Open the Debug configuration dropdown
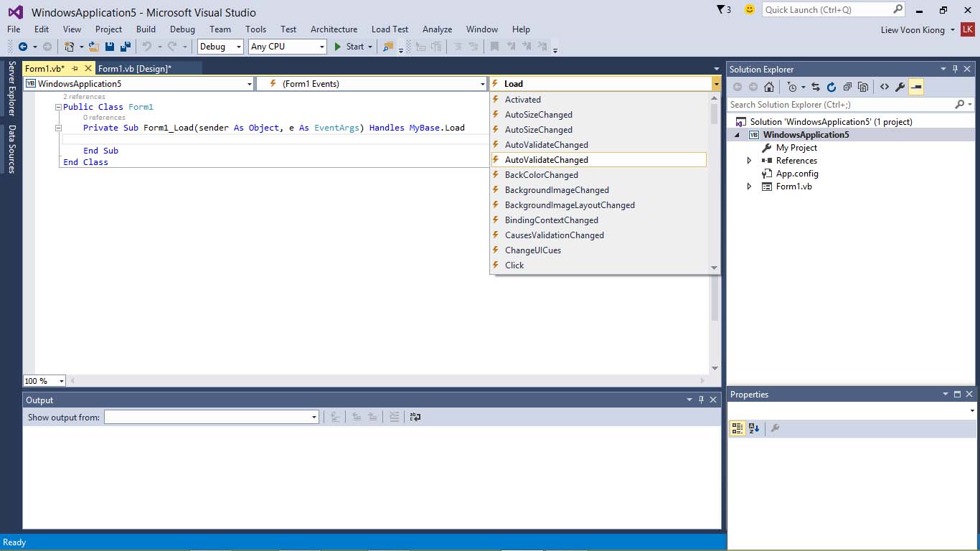 (221, 47)
